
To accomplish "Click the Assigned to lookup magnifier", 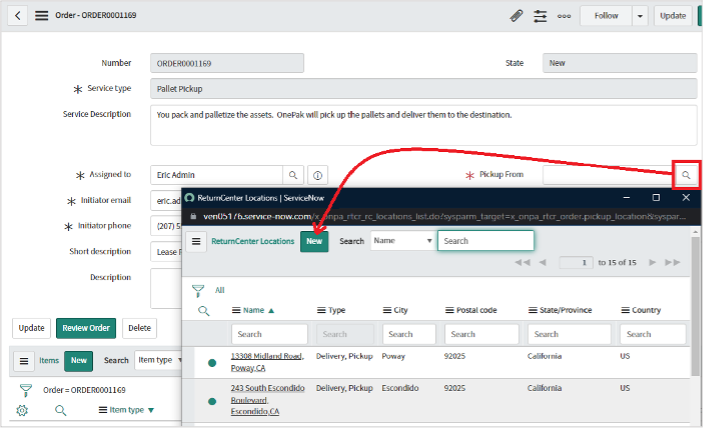I will 293,175.
